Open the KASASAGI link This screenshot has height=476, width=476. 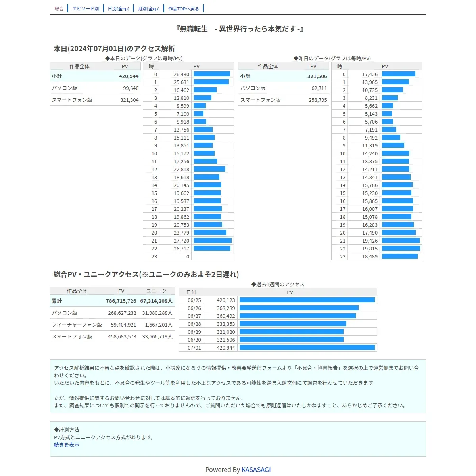click(x=256, y=470)
